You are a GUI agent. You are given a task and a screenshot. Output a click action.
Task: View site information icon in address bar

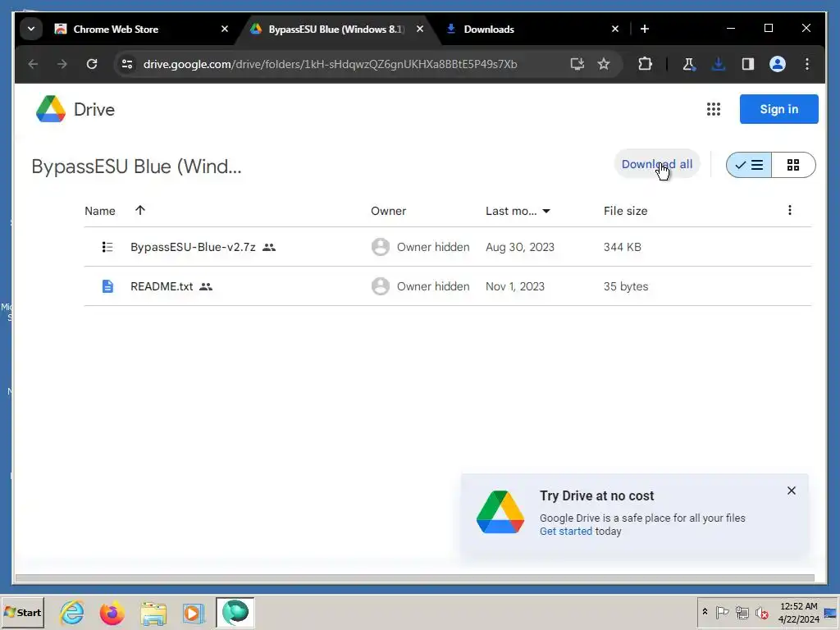127,64
